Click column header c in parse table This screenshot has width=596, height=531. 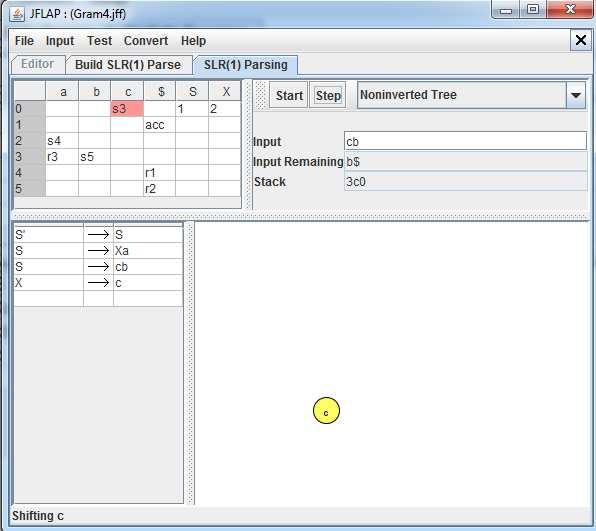click(x=127, y=92)
